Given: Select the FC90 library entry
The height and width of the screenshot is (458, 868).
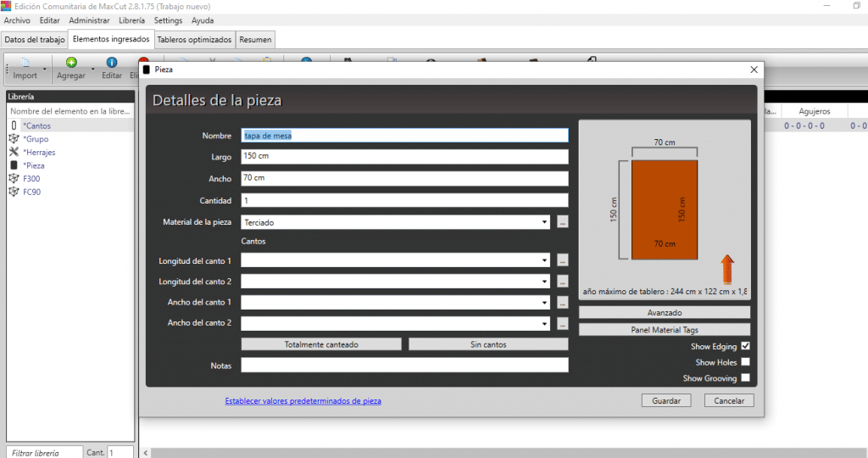Looking at the screenshot, I should coord(31,192).
